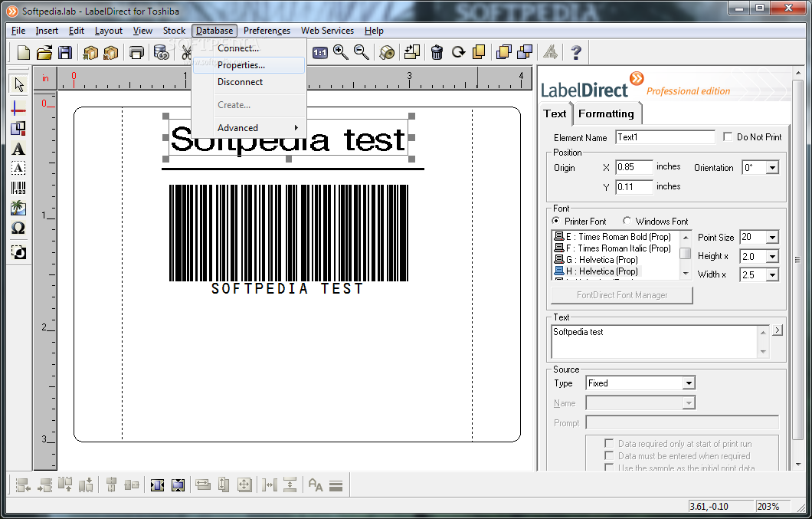Select the arrow pointer tool
Image resolution: width=812 pixels, height=519 pixels.
point(19,84)
